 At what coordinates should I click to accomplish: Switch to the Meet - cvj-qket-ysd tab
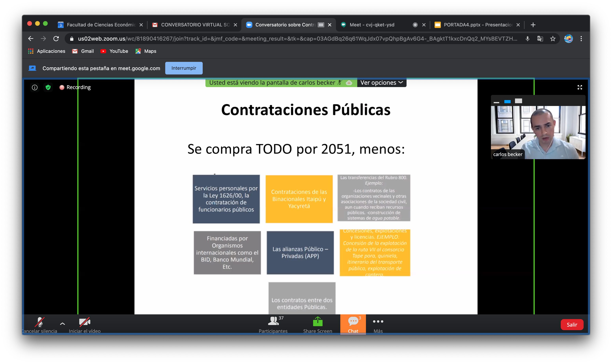(x=372, y=25)
